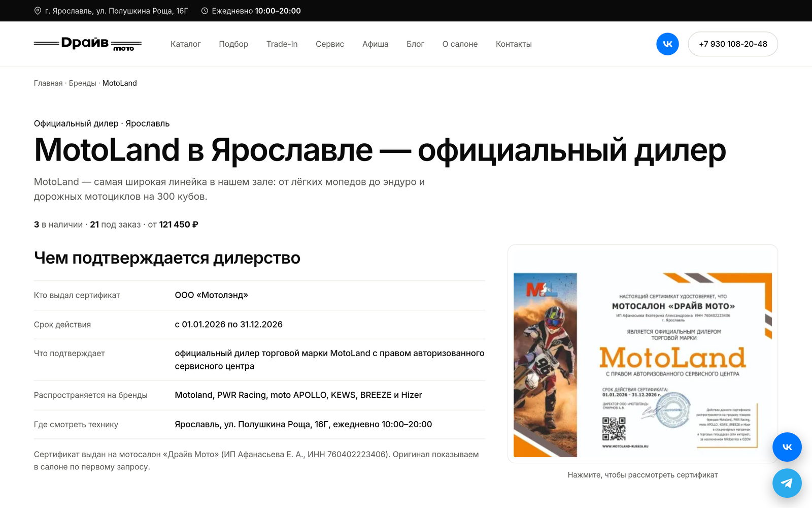
Task: Click the label "Распространяется на бренды"
Action: point(91,395)
